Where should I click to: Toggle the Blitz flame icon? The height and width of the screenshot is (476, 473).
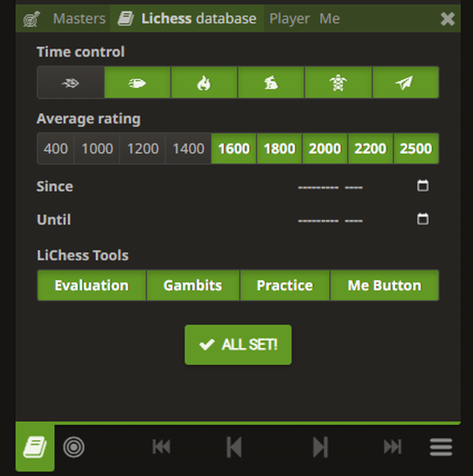click(204, 83)
